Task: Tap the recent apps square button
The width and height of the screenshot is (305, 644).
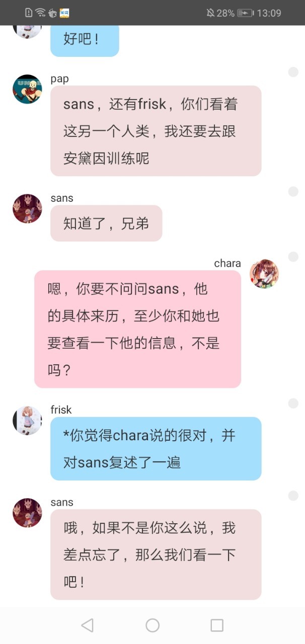Action: 217,625
